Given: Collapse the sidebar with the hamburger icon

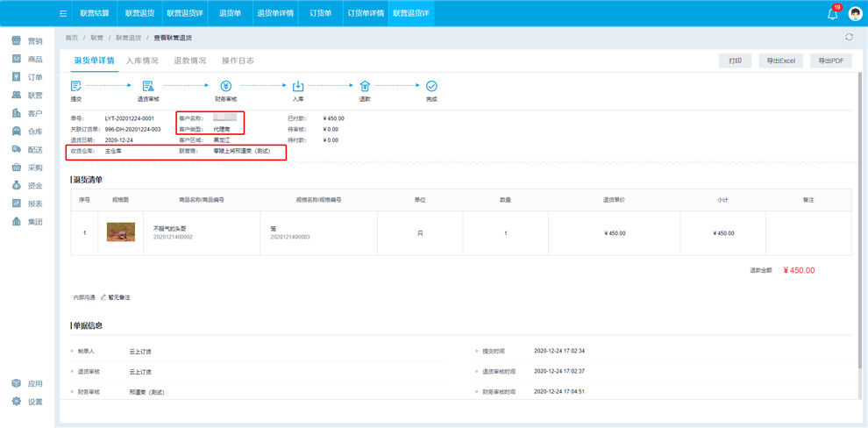Looking at the screenshot, I should (63, 13).
